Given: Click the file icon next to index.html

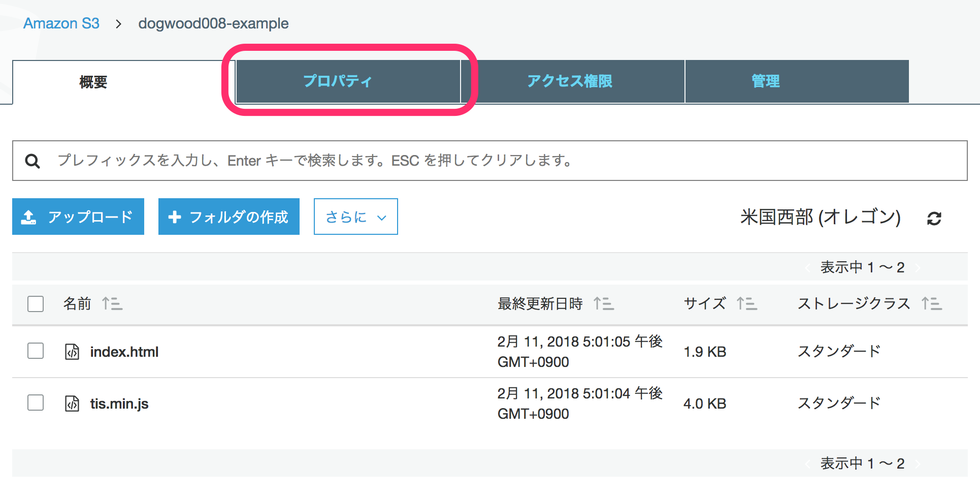Looking at the screenshot, I should pos(72,351).
